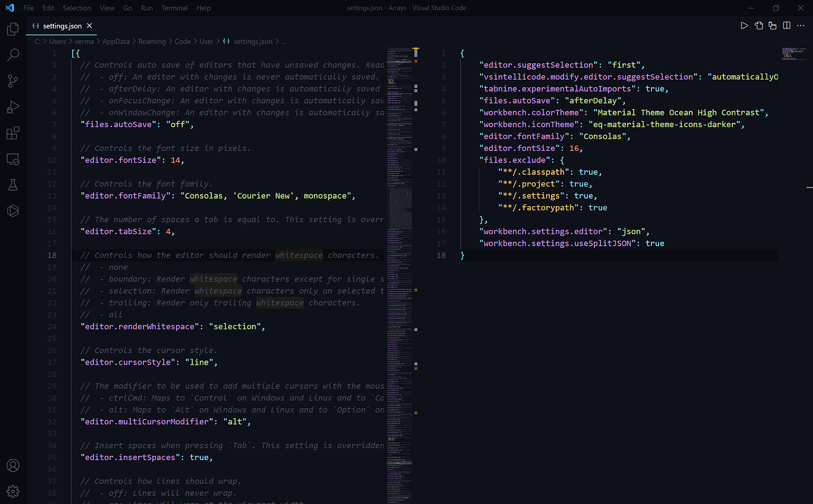Click the "workbench.settings.useSplitJSON" line
This screenshot has width=813, height=504.
[x=571, y=243]
